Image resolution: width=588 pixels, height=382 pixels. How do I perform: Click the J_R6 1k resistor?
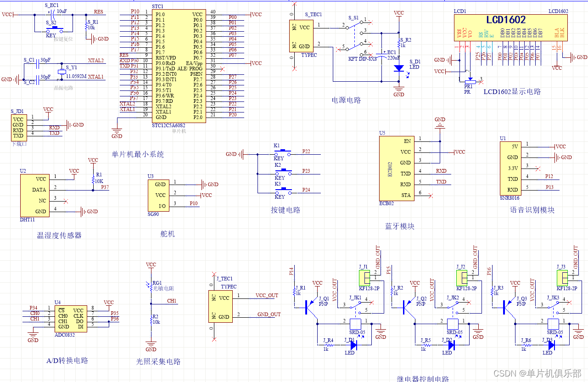coord(526,344)
